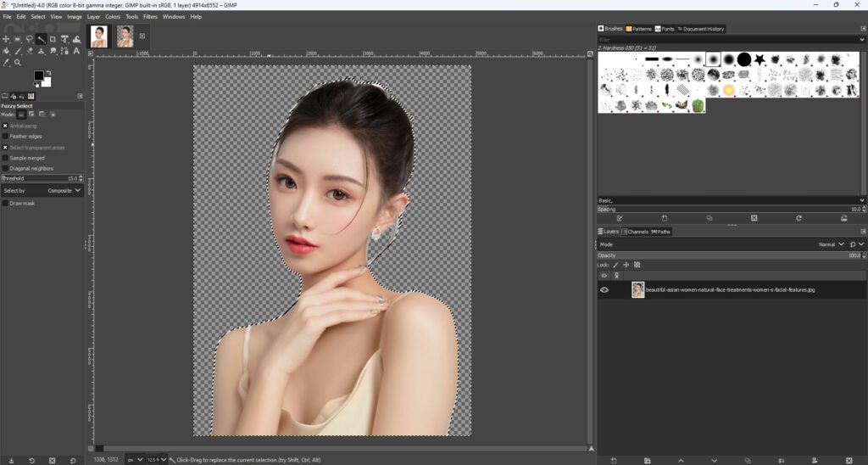Screen dimensions: 868x465
Task: Select the Crop tool
Action: [x=53, y=39]
